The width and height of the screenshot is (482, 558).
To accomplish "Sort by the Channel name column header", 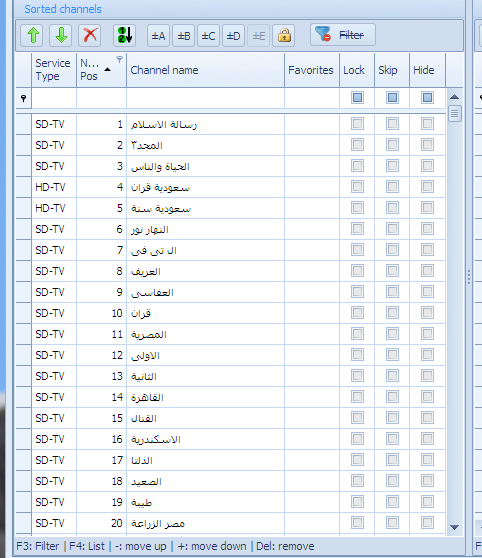I will (x=205, y=70).
